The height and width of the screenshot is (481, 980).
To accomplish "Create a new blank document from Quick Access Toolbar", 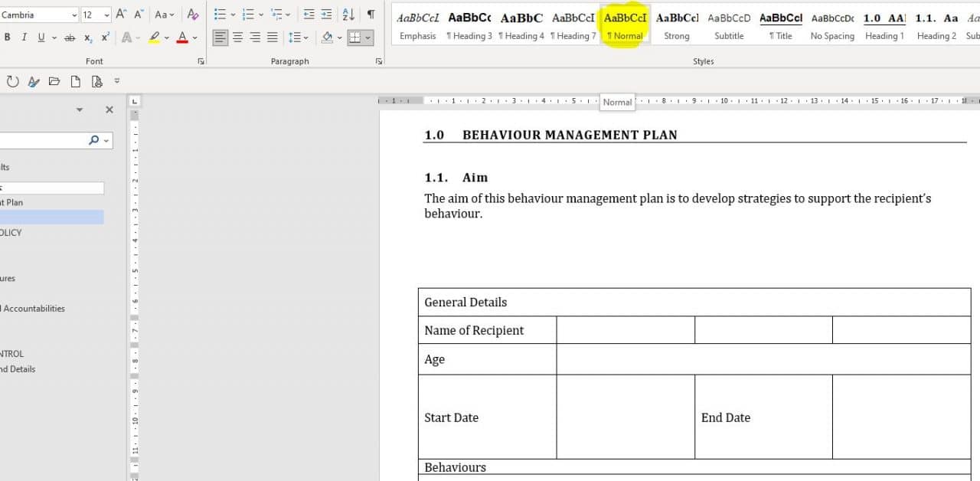I will [x=74, y=81].
